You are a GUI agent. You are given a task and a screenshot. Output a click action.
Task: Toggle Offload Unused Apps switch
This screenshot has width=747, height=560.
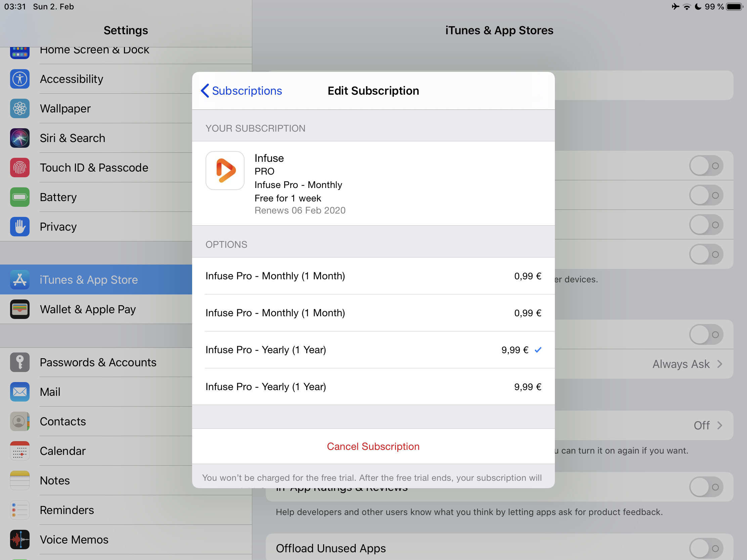point(706,548)
